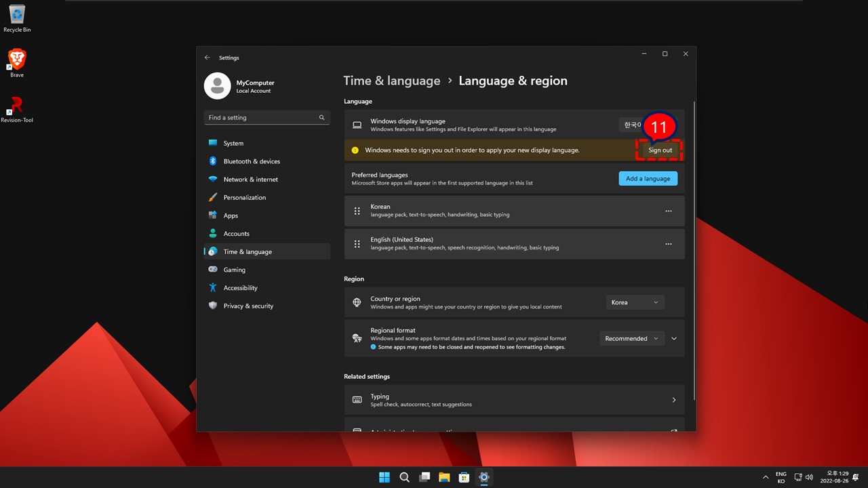This screenshot has height=488, width=868.
Task: Click the drag handle for Korean
Action: click(x=357, y=211)
